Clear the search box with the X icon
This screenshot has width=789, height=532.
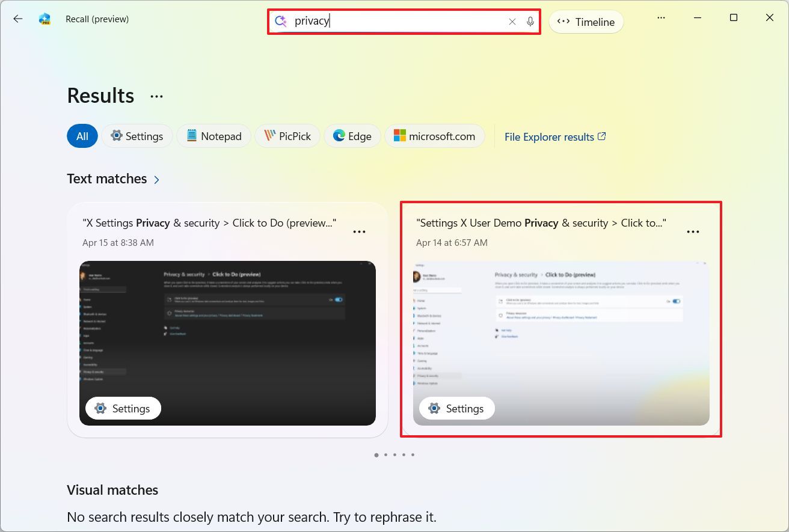coord(512,22)
